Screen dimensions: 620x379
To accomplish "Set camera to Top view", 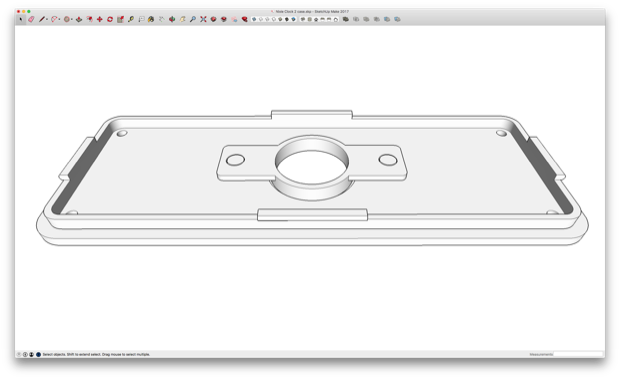I will click(310, 19).
